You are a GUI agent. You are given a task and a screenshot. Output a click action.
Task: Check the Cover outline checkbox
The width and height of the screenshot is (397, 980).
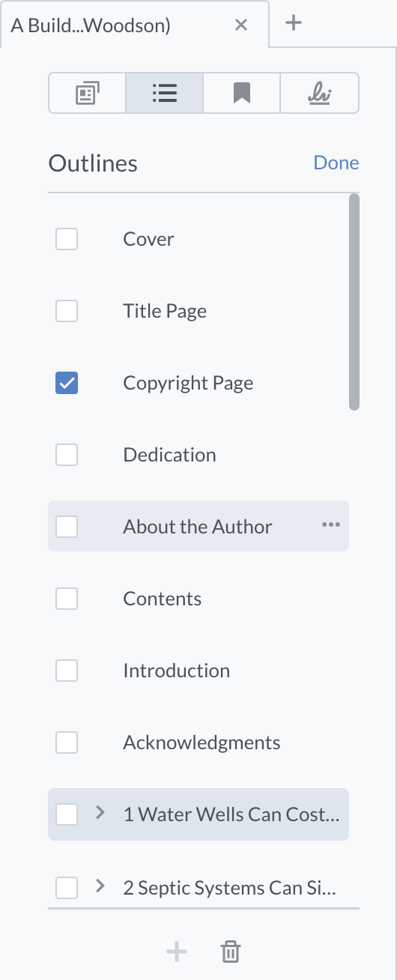click(x=67, y=239)
